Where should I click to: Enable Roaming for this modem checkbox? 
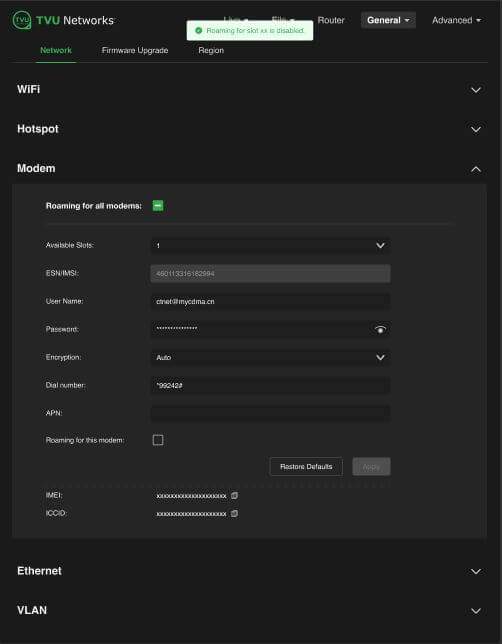pos(158,440)
